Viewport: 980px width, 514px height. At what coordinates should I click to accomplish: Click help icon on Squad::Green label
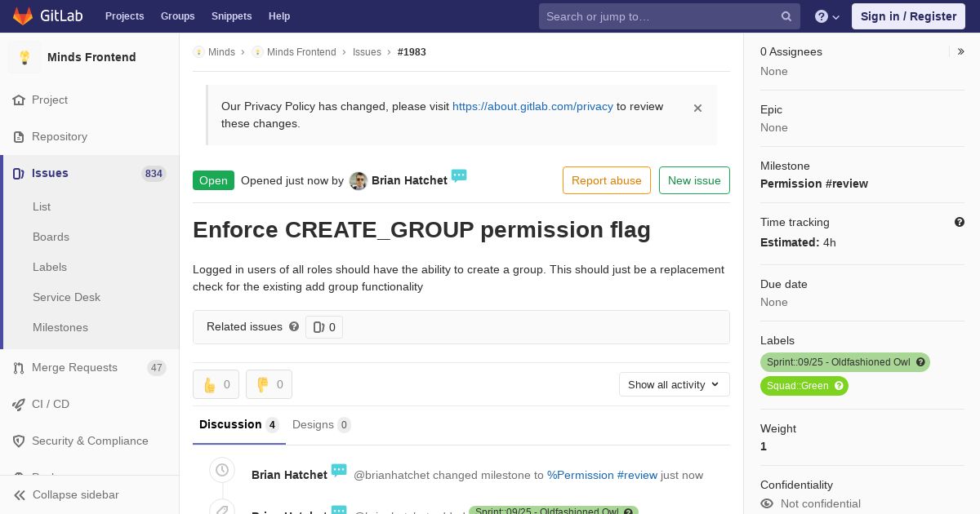pos(839,386)
